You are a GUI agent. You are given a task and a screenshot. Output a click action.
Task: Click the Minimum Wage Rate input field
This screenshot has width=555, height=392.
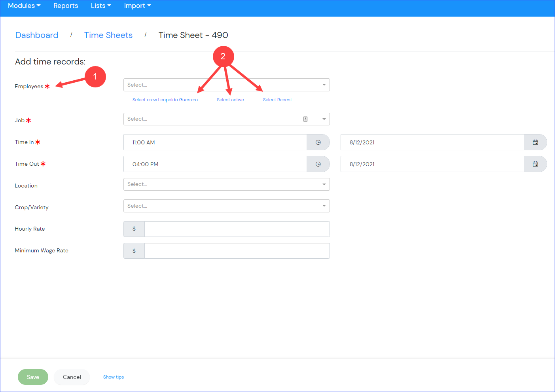coord(237,251)
